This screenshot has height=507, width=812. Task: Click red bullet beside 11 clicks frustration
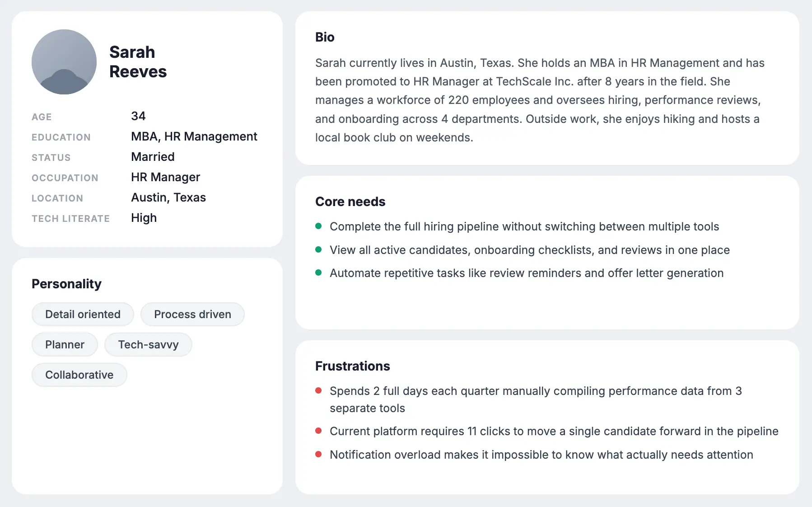click(x=318, y=431)
